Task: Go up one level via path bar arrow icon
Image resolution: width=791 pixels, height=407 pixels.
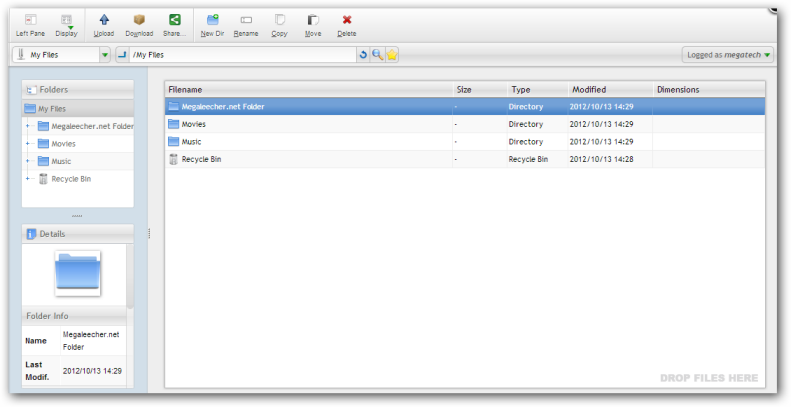Action: tap(122, 55)
